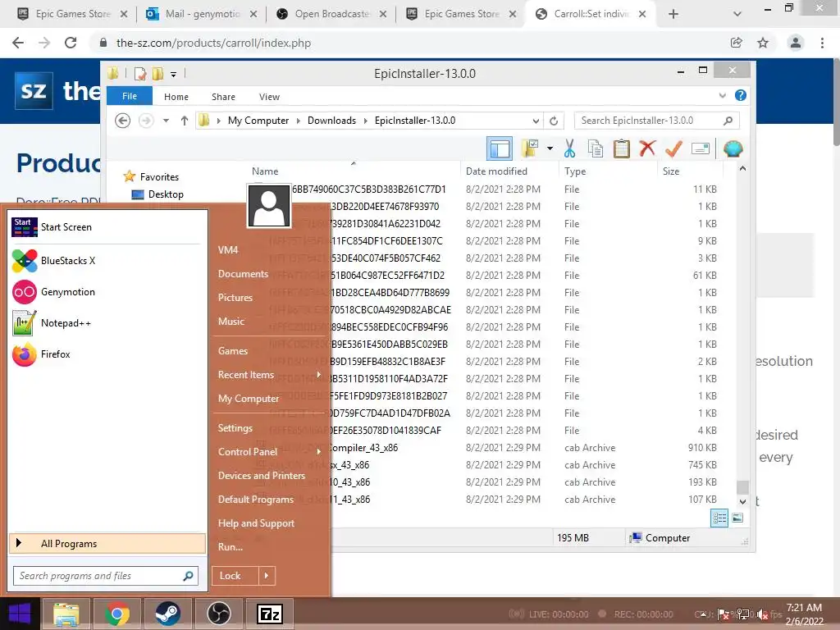This screenshot has width=840, height=630.
Task: Open the folder options dropdown arrow
Action: coord(550,148)
